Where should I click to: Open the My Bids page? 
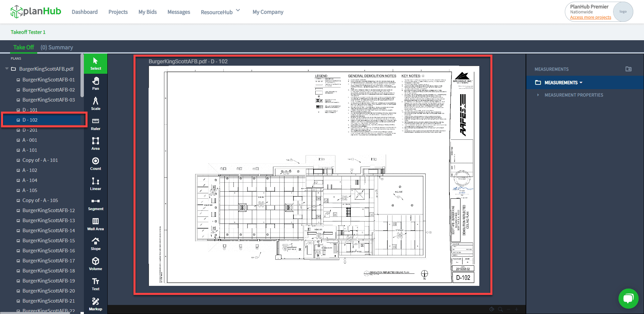pos(148,12)
